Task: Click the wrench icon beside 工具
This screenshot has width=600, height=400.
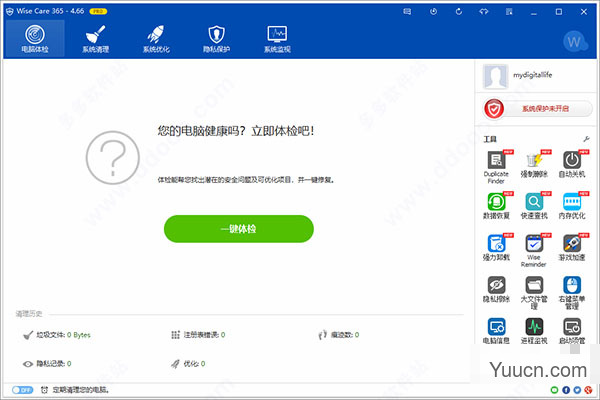Action: pyautogui.click(x=586, y=139)
